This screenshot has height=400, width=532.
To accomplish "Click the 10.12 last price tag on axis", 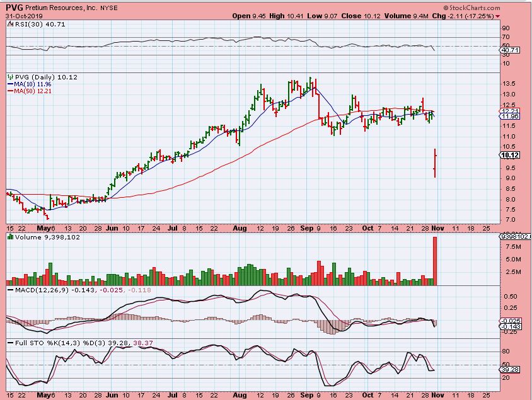I will tap(510, 155).
